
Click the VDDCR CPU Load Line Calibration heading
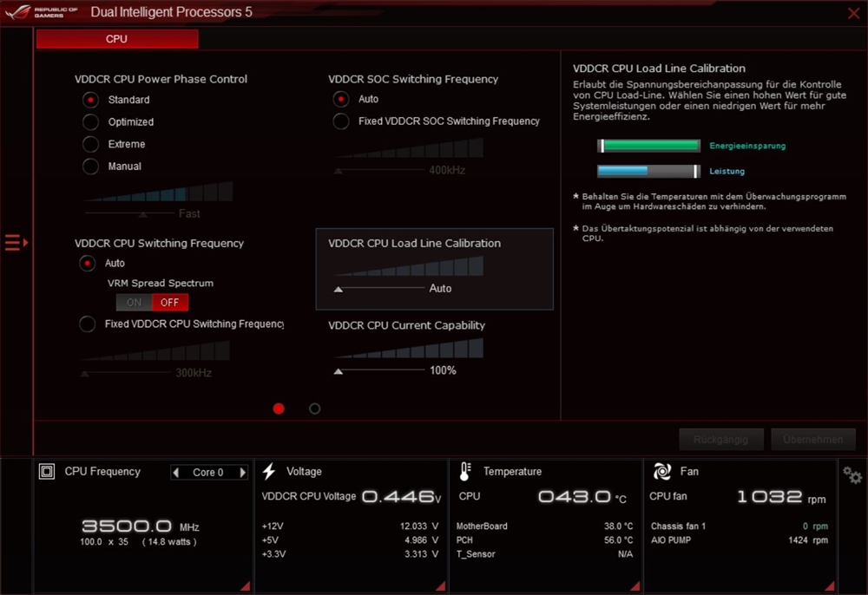click(414, 244)
